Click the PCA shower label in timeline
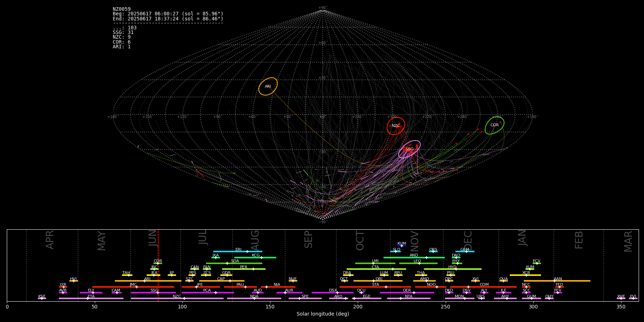 207,291
